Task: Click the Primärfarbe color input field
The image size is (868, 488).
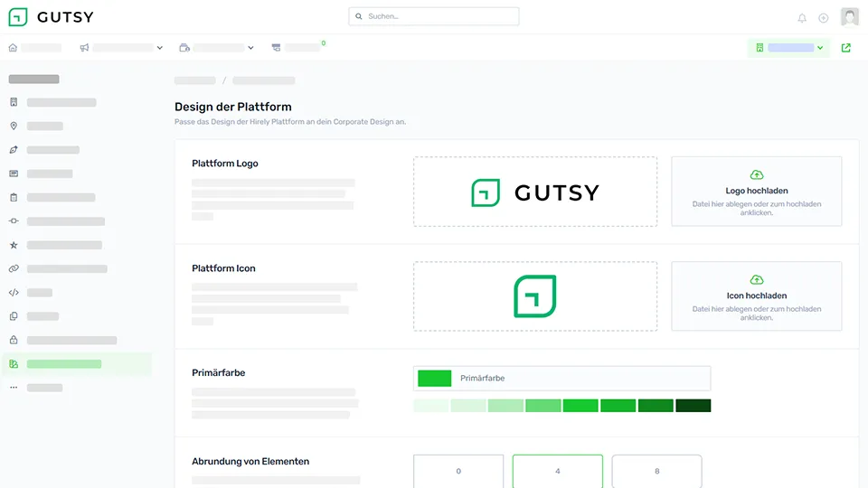Action: (x=561, y=379)
